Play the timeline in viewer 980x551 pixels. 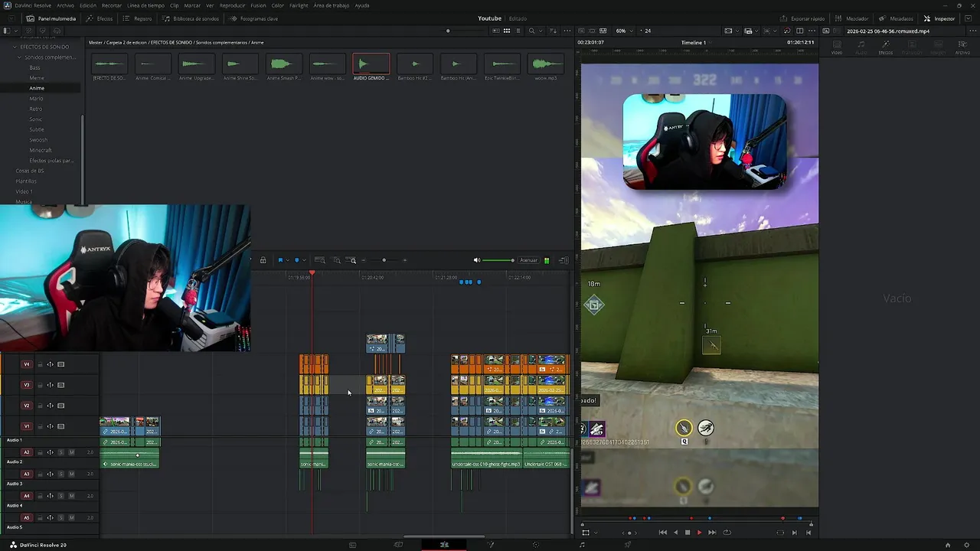[699, 533]
